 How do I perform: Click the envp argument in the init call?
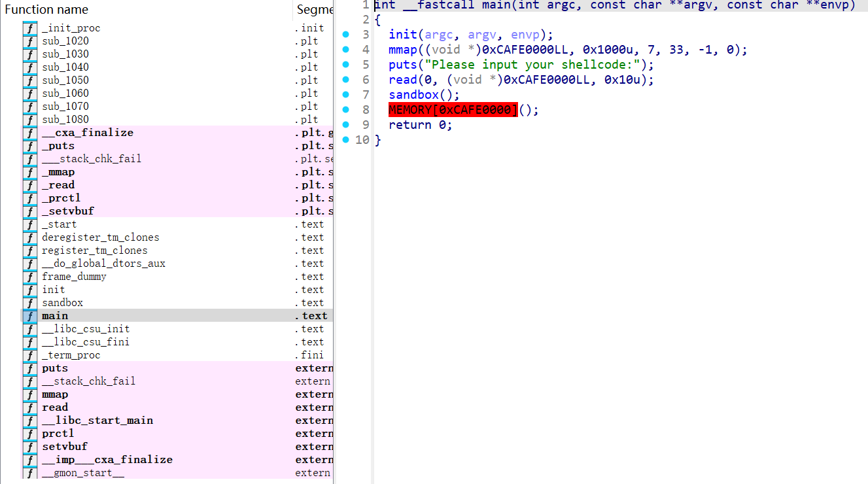[525, 34]
